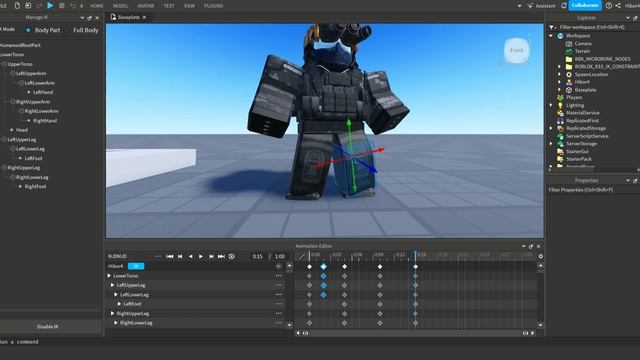The height and width of the screenshot is (360, 640).
Task: Select the Terrain icon in Explorer
Action: click(569, 51)
